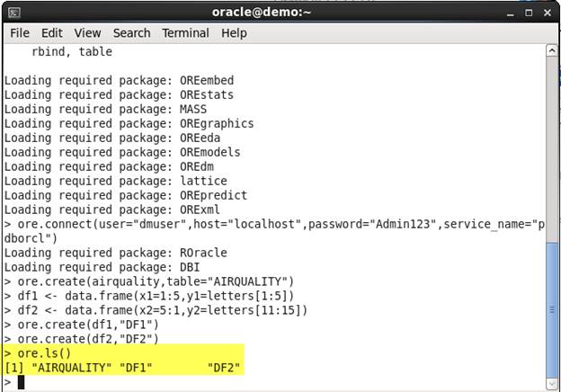Open the View menu
The image size is (561, 392).
pos(87,33)
